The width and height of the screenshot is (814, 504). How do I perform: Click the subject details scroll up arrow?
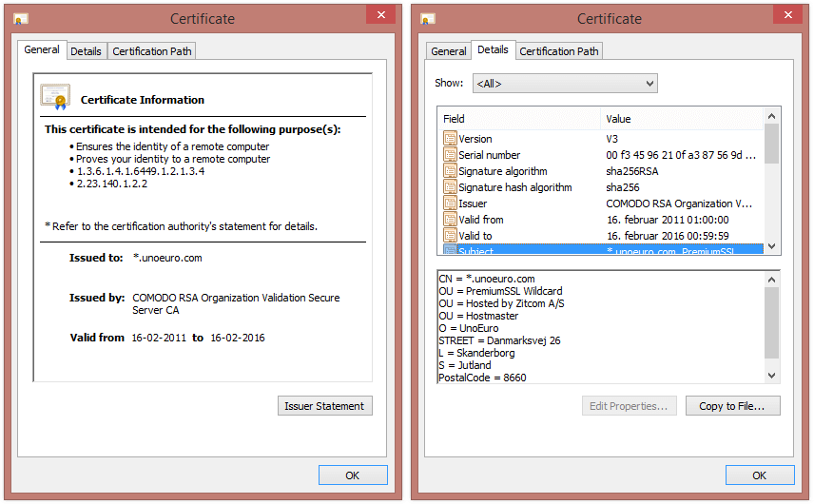(771, 280)
